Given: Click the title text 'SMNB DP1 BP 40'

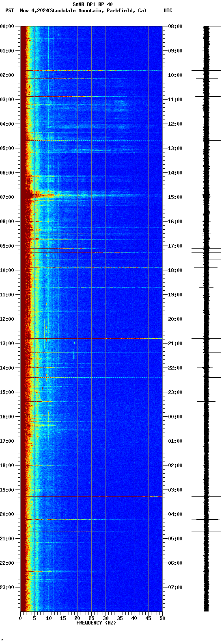Looking at the screenshot, I should tap(93, 4).
